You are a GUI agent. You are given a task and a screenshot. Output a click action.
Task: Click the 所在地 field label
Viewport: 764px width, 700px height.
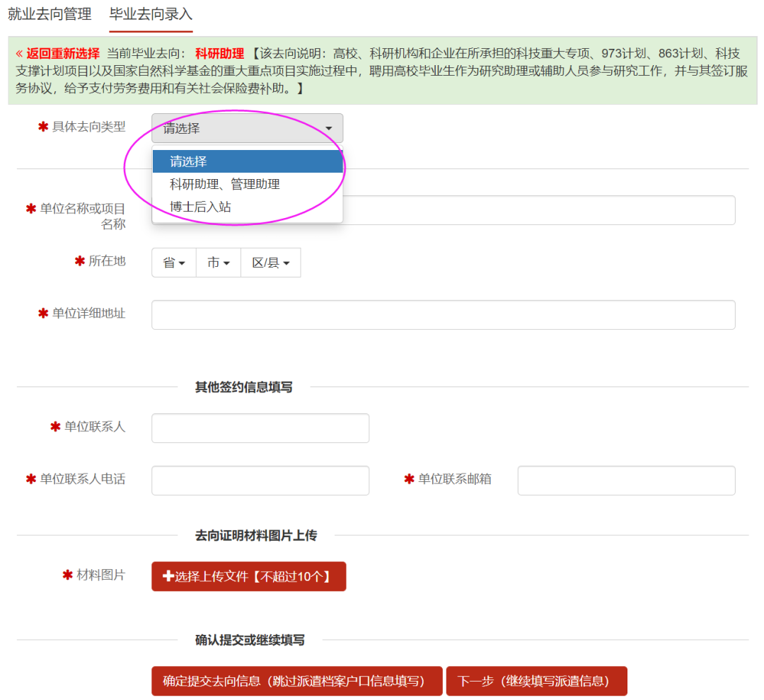(108, 260)
